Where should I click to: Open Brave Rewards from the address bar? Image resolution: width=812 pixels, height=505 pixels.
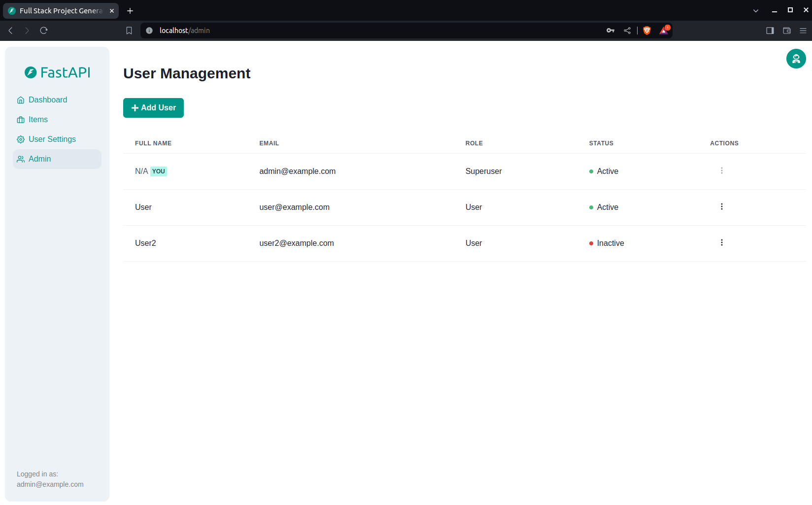point(663,30)
